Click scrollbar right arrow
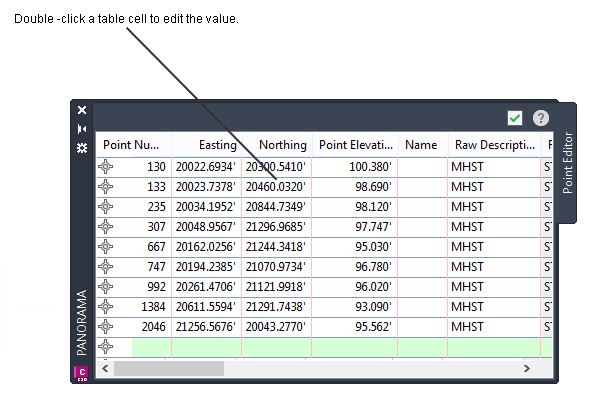Viewport: 600px width, 400px height. [x=527, y=369]
